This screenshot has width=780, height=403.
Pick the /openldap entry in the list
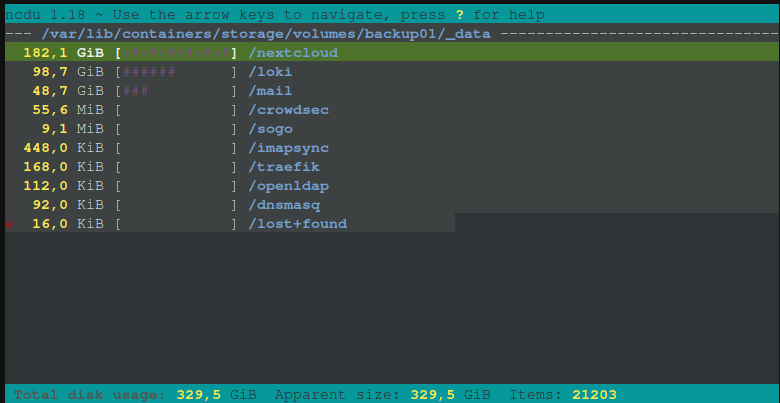289,186
